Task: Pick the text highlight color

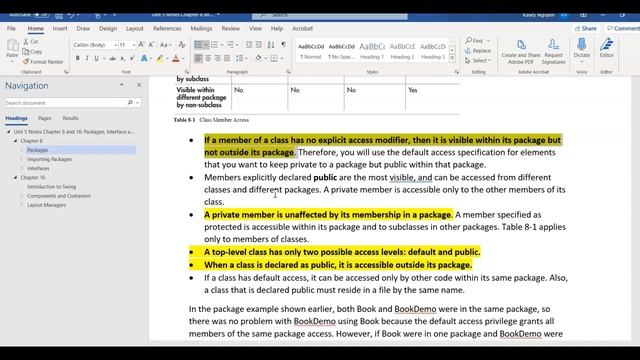Action: point(160,58)
